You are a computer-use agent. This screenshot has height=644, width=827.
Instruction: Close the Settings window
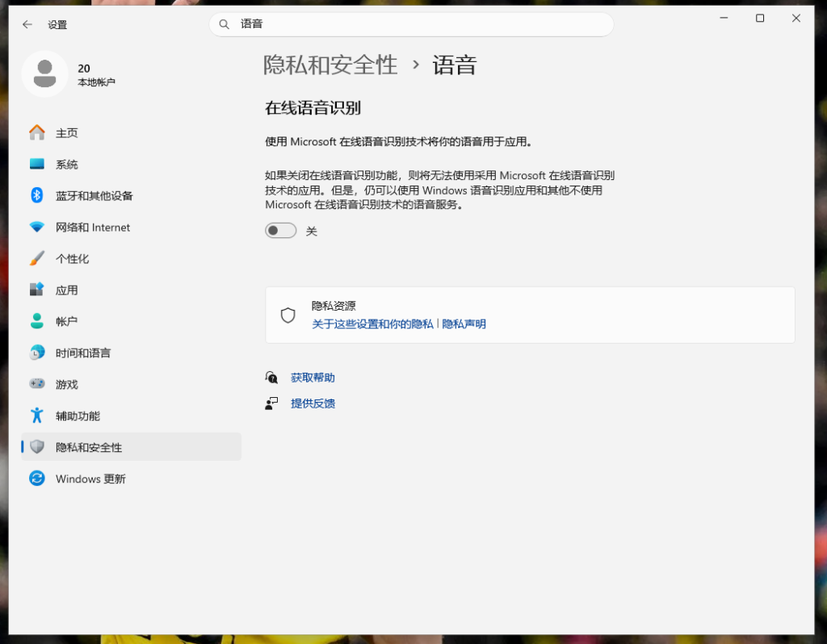click(796, 18)
